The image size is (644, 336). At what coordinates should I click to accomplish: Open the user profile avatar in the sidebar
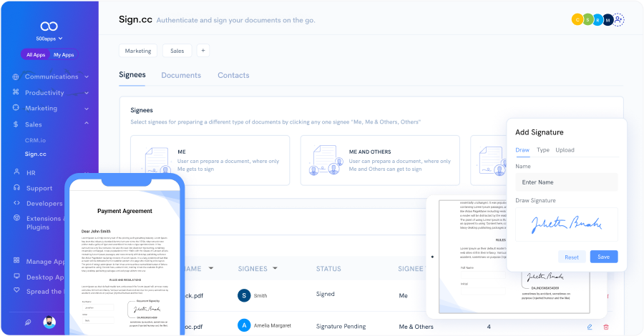click(x=49, y=322)
